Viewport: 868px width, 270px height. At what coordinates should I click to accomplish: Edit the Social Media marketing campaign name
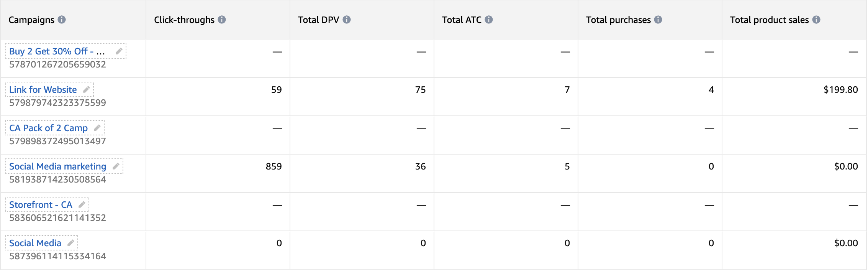point(116,166)
